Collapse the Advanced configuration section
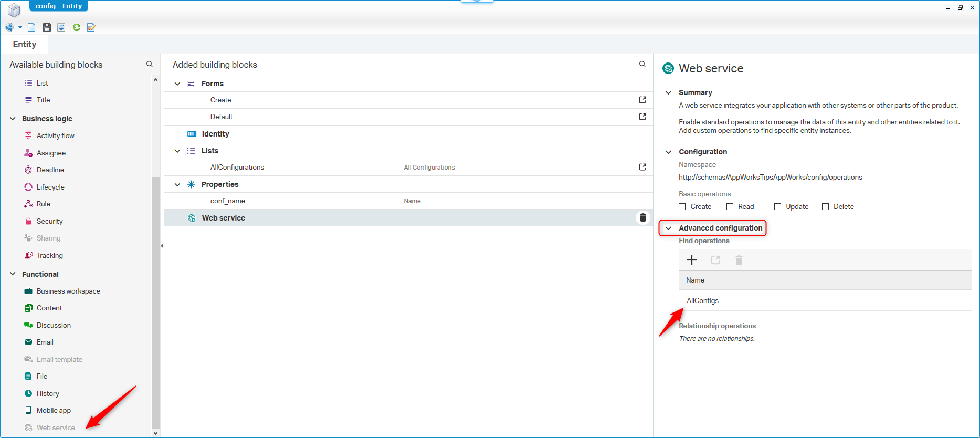Viewport: 980px width, 438px height. coord(668,228)
